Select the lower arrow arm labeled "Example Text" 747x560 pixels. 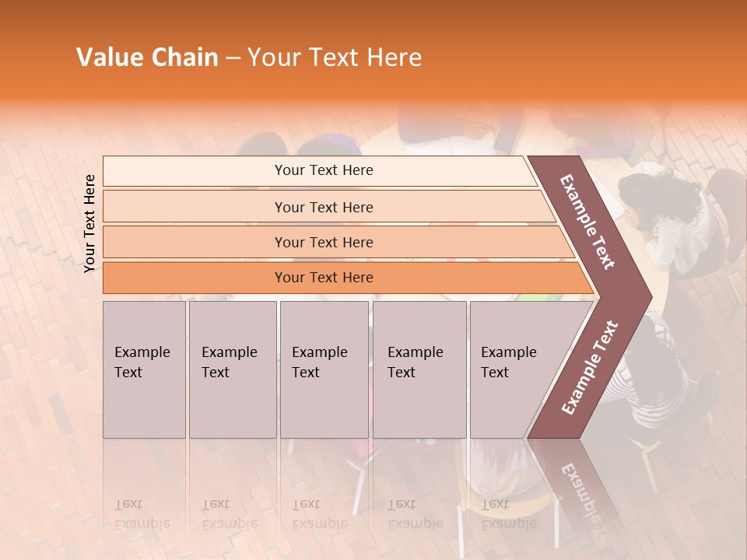590,367
